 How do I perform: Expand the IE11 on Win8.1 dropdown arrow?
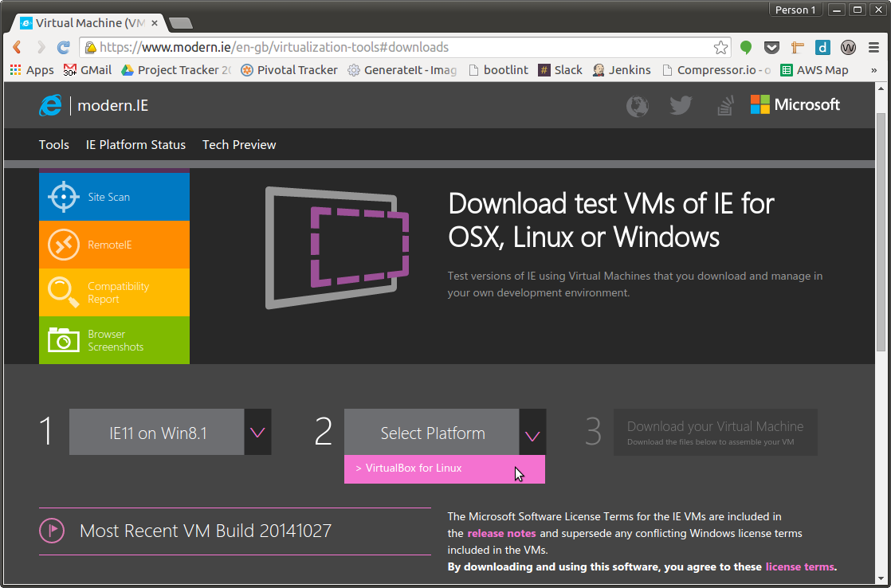(x=257, y=432)
